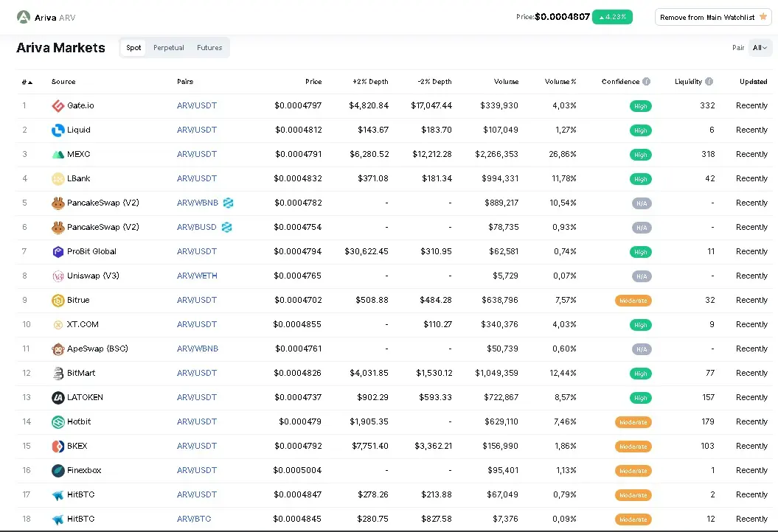Click the Bitrue exchange logo
778x532 pixels.
coord(58,300)
